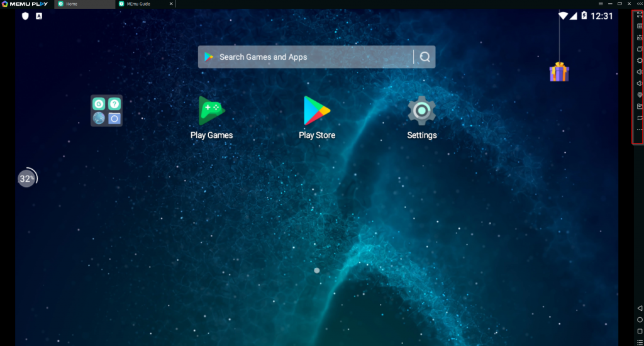Open keyboard key mapping in the sidebar

point(640,26)
